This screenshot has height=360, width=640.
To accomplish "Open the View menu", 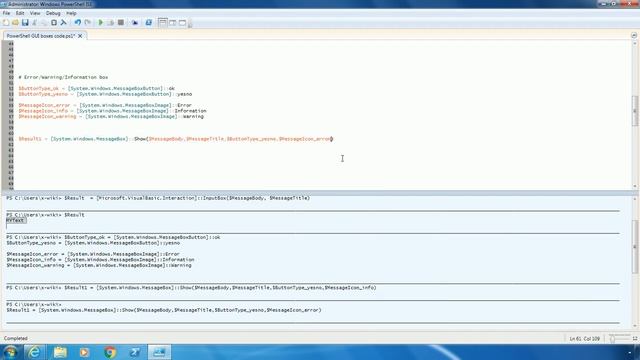I will 35,13.
